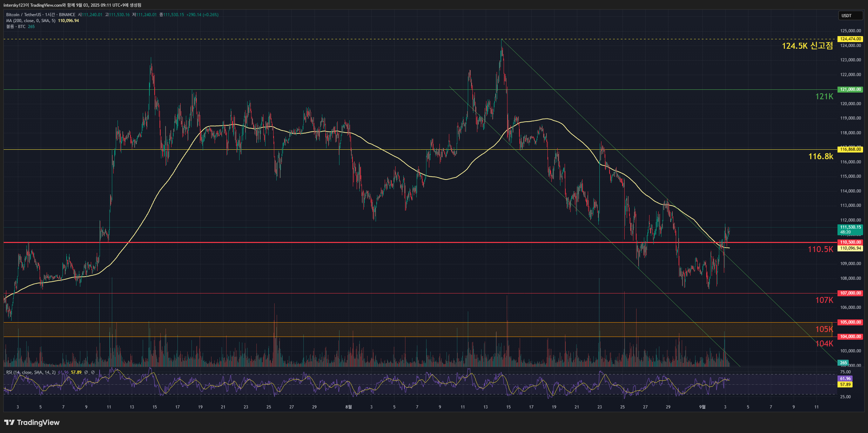Click the purple 61.96 RSI scale label
868x433 pixels.
[x=845, y=379]
